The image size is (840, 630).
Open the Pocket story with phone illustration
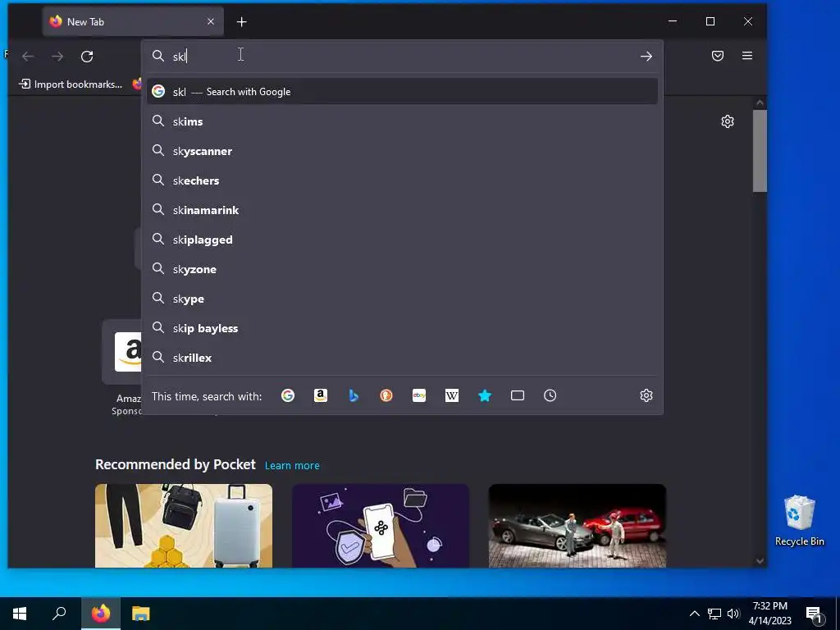click(381, 526)
